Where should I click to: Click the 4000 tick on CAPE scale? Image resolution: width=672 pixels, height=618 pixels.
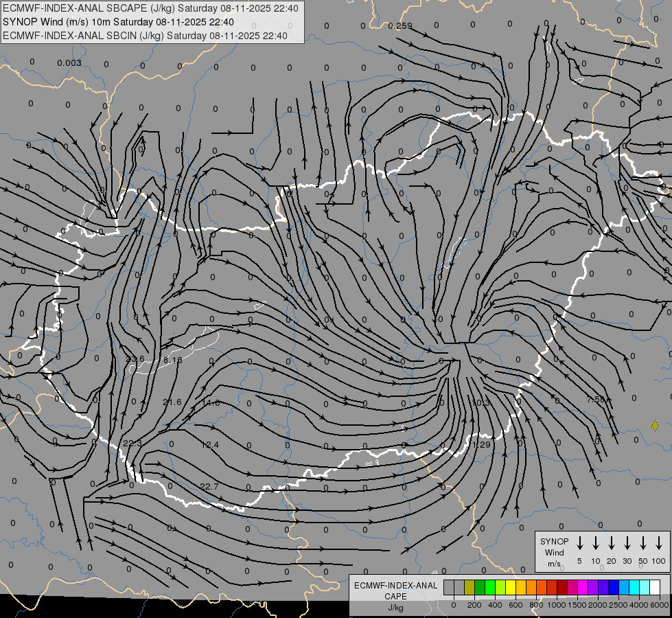point(639,605)
